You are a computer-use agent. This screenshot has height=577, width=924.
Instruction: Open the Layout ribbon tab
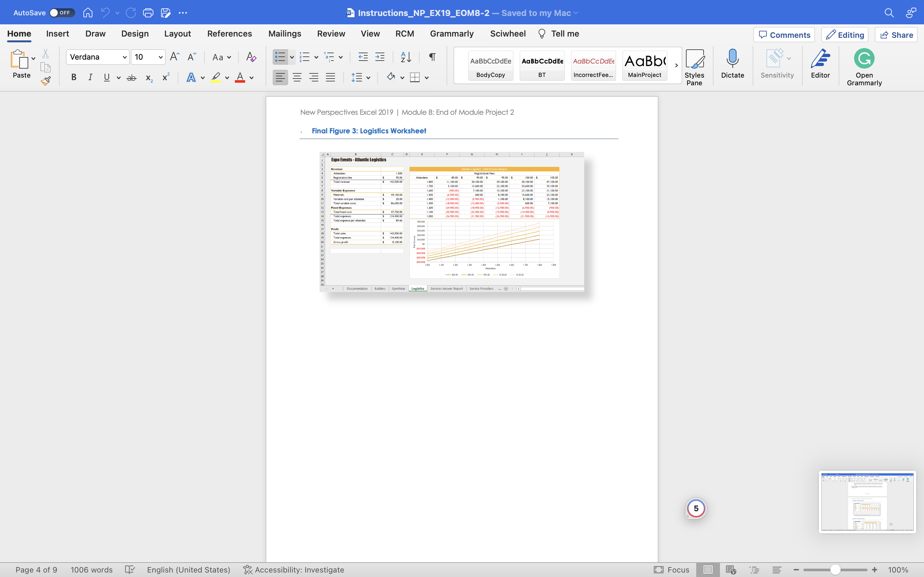177,34
